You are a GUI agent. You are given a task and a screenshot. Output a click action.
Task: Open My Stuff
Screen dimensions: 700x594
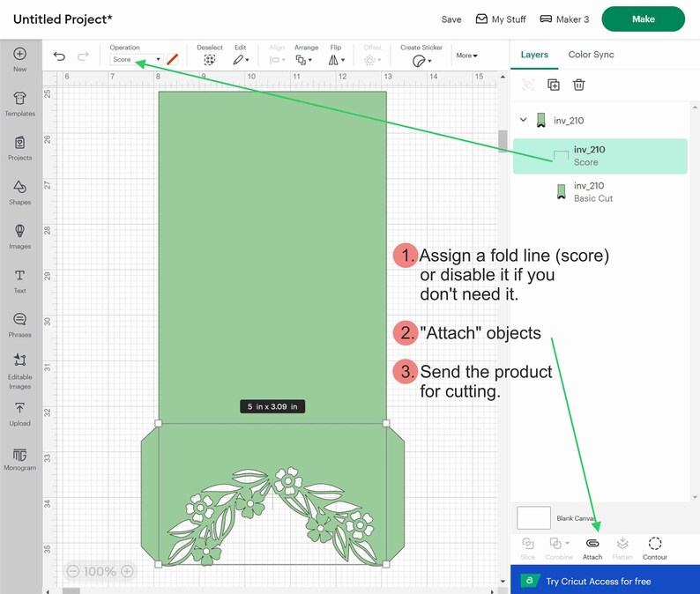coord(501,19)
